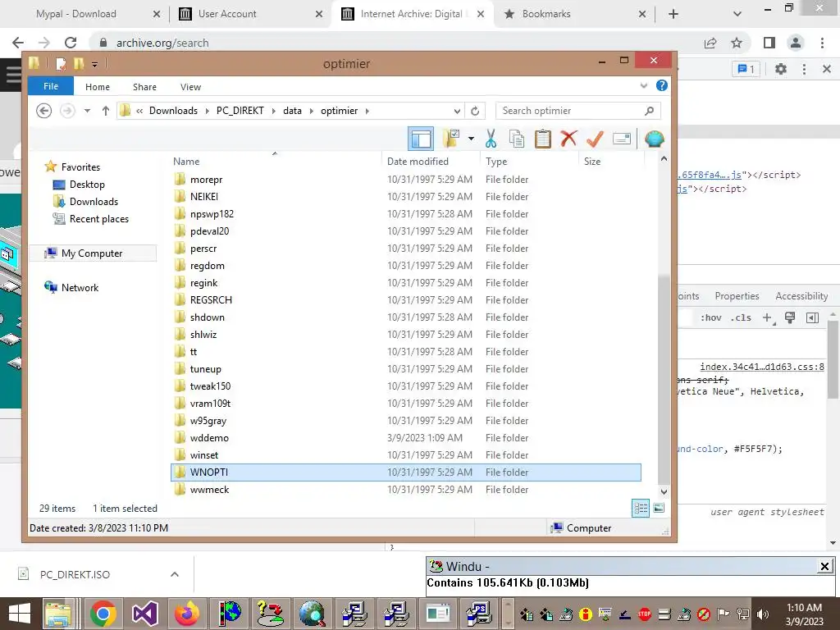Open the File tab in Explorer ribbon
840x630 pixels.
click(51, 86)
